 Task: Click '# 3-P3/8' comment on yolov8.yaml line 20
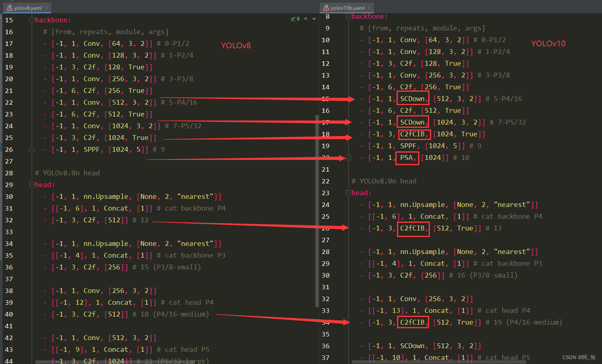point(177,79)
